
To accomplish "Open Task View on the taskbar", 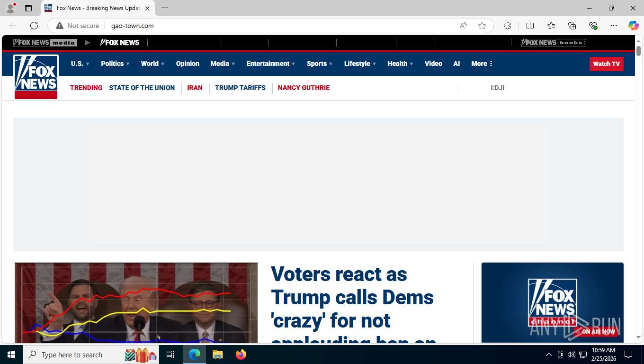I will click(x=170, y=355).
